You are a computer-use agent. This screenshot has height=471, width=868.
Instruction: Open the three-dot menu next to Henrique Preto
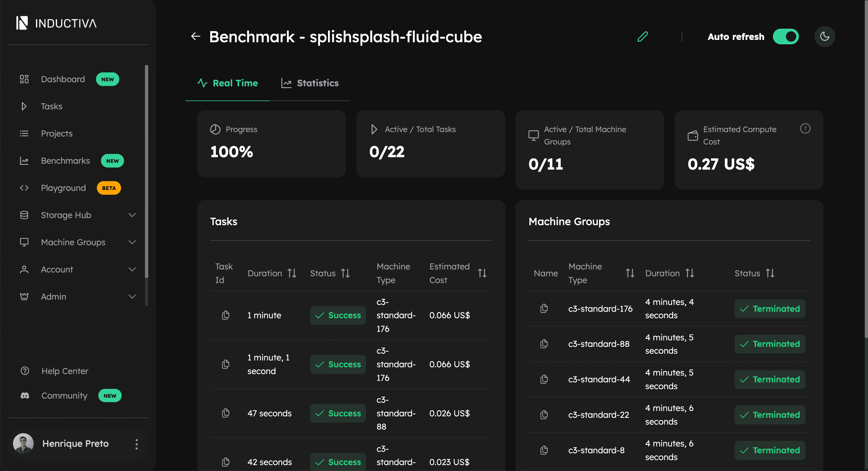136,444
